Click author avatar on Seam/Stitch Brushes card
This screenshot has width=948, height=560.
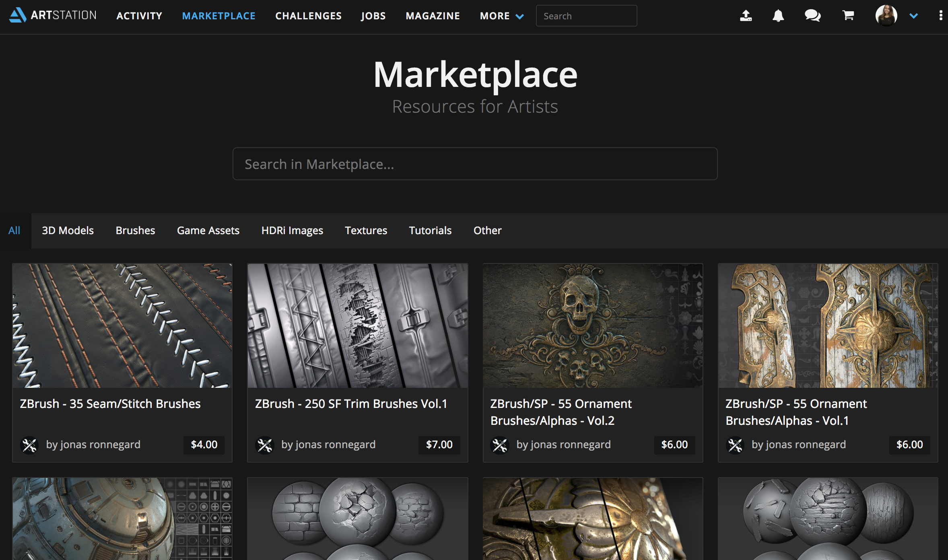point(29,445)
